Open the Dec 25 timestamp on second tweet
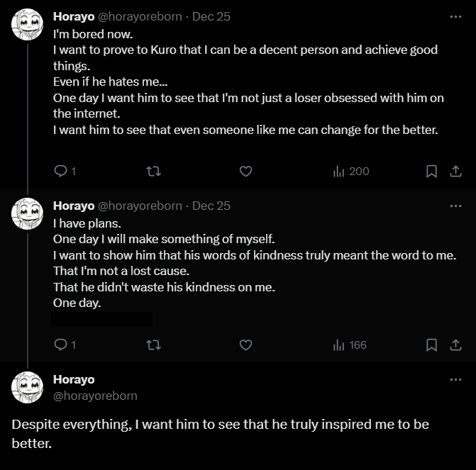The image size is (476, 470). click(x=211, y=206)
